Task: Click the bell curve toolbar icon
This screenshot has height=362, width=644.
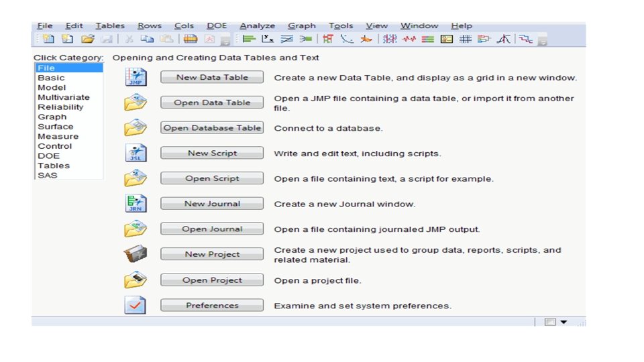Action: click(504, 39)
